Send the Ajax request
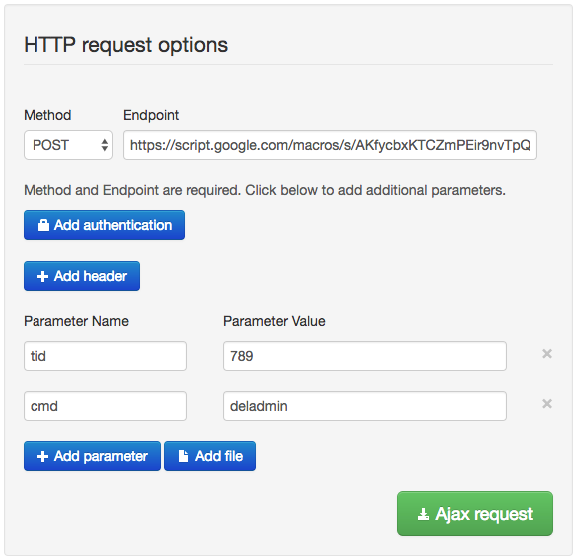Image resolution: width=577 pixels, height=560 pixels. point(475,514)
